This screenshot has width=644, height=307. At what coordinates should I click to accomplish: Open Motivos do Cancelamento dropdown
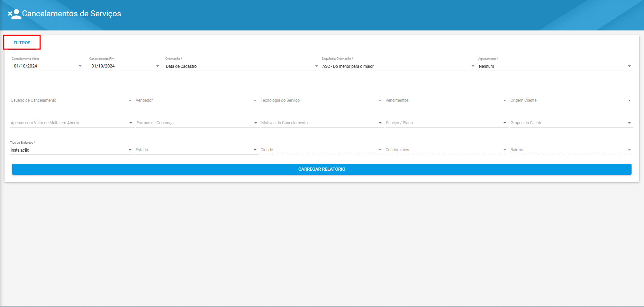[322, 123]
